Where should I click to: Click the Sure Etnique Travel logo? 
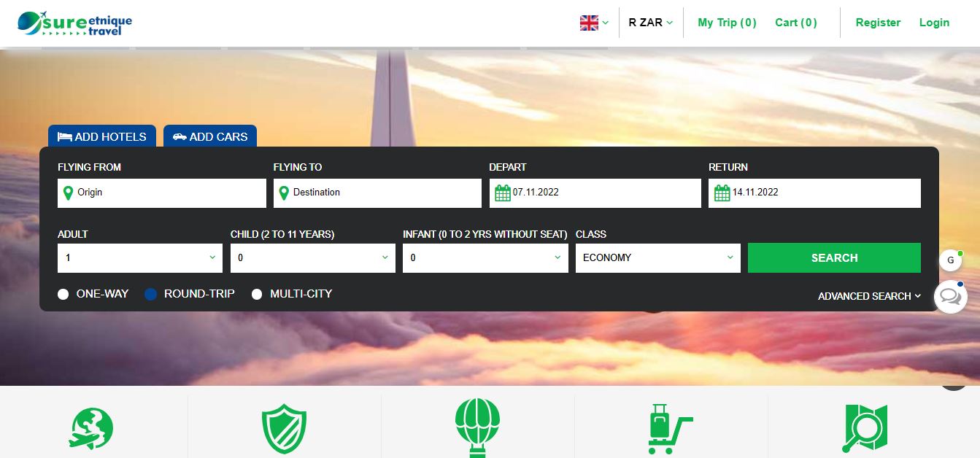click(74, 23)
